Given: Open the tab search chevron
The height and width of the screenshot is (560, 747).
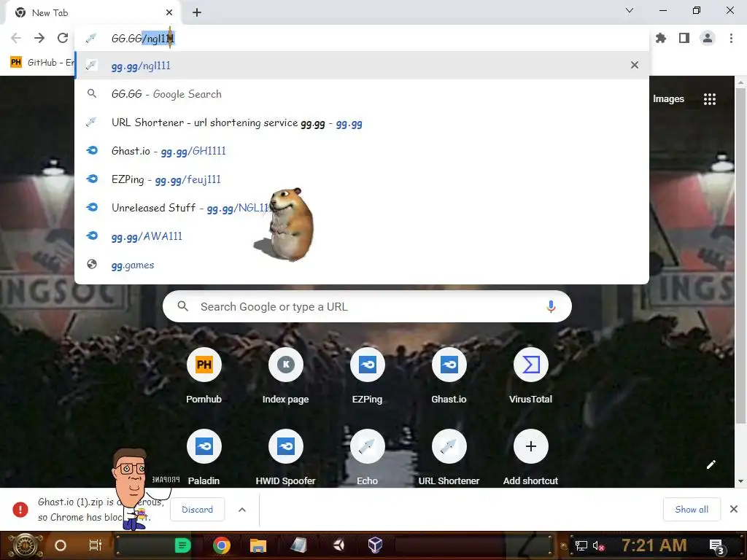Looking at the screenshot, I should 630,10.
